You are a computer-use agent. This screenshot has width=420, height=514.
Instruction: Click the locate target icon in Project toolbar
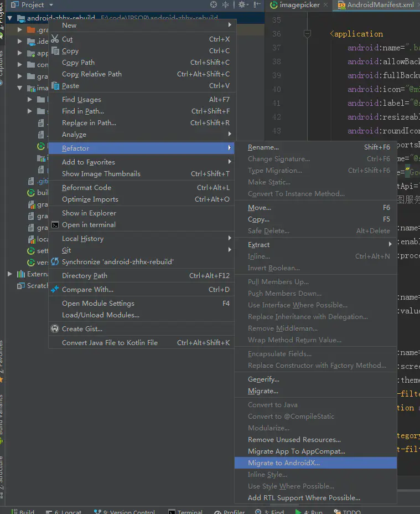(x=214, y=4)
